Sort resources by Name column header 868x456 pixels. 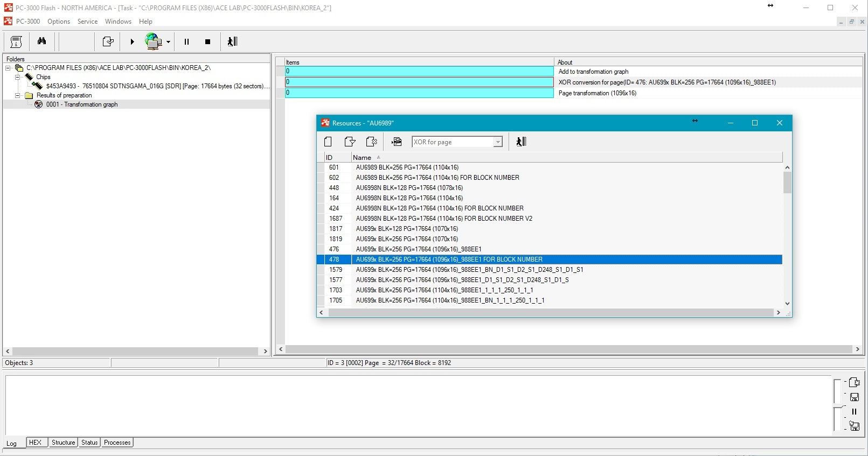point(567,157)
